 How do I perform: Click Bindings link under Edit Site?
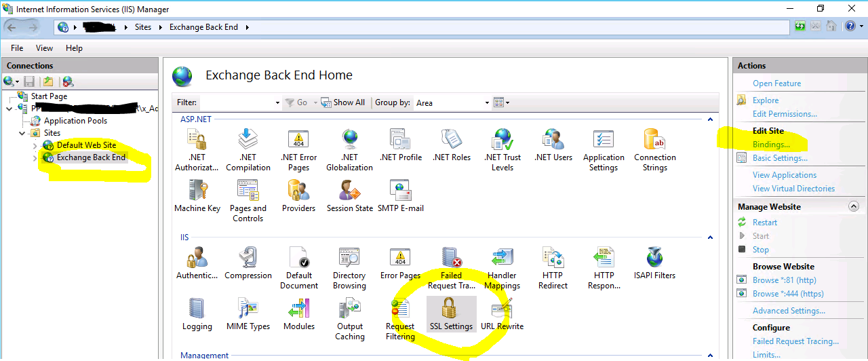click(771, 145)
